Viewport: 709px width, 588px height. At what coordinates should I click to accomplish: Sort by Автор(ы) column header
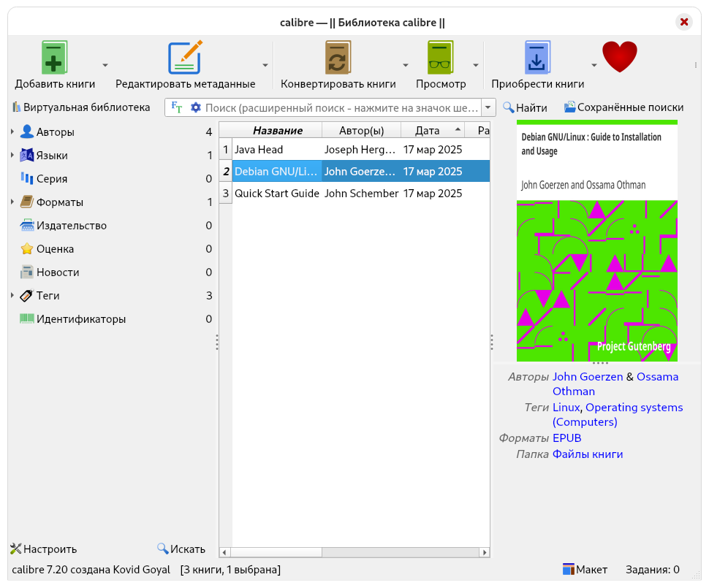[361, 131]
